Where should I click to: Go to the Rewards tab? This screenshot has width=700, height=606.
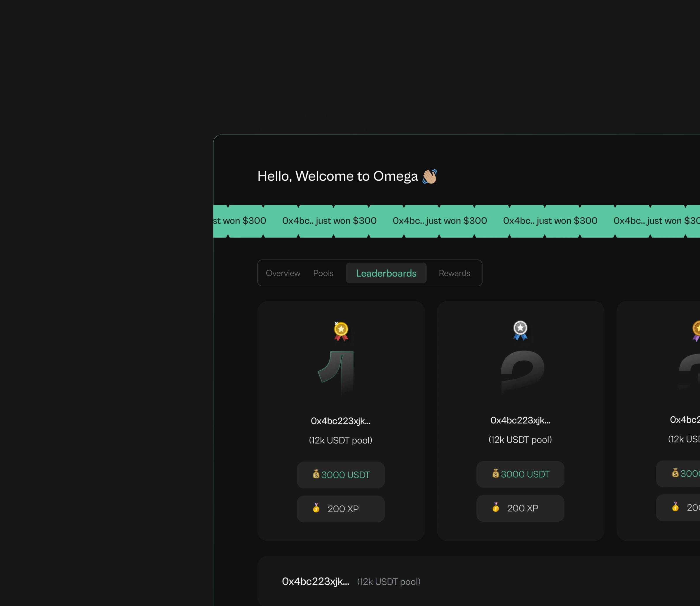point(454,273)
